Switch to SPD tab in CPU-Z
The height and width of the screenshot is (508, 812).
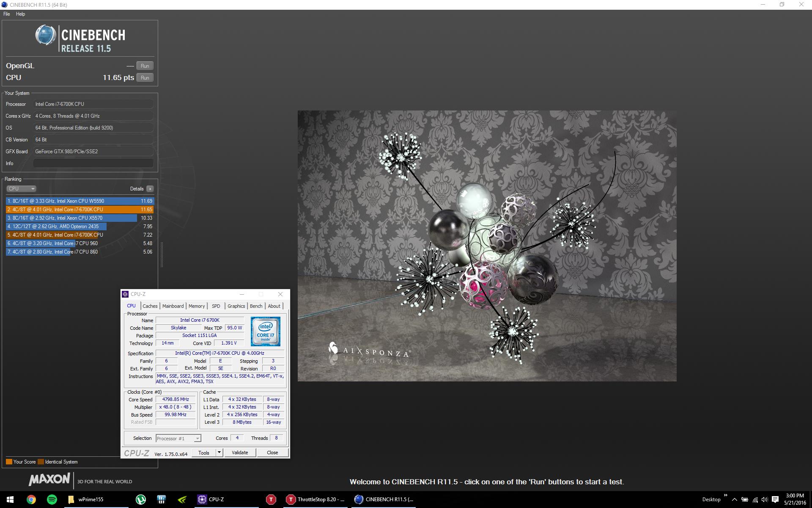(x=216, y=306)
